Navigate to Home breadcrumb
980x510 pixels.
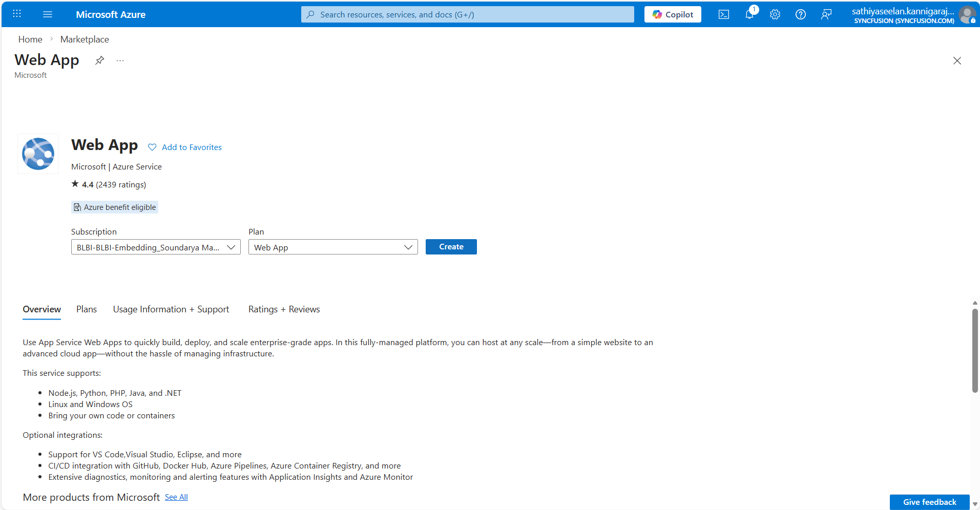30,39
